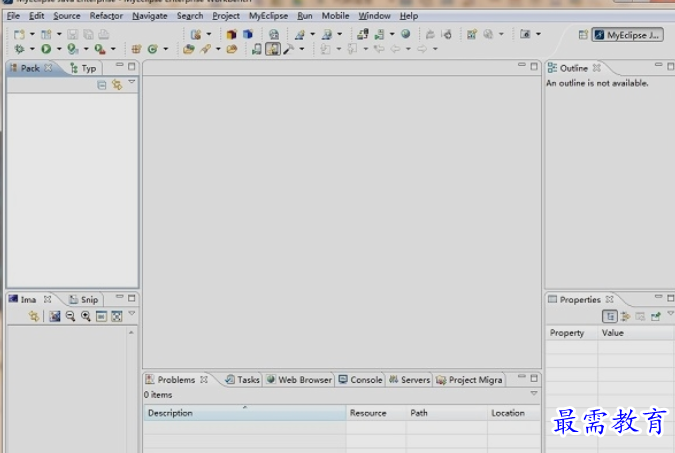Open the dropdown arrow next to New icon
Viewport: 675px width, 453px height.
pos(32,34)
